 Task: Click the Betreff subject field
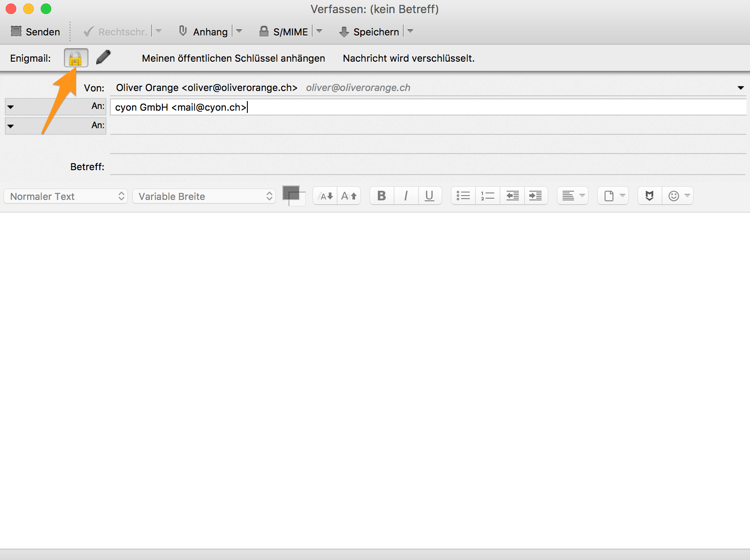(428, 167)
